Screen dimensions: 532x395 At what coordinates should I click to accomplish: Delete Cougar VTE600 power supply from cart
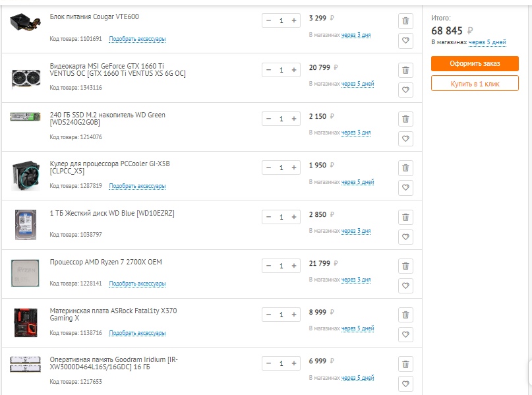tap(405, 21)
